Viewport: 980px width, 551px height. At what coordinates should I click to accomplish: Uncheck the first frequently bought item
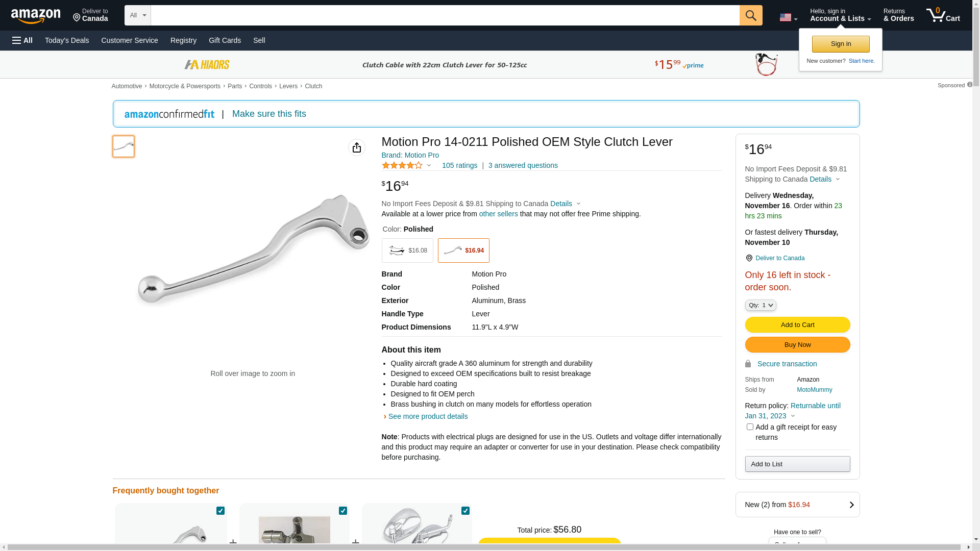coord(220,511)
